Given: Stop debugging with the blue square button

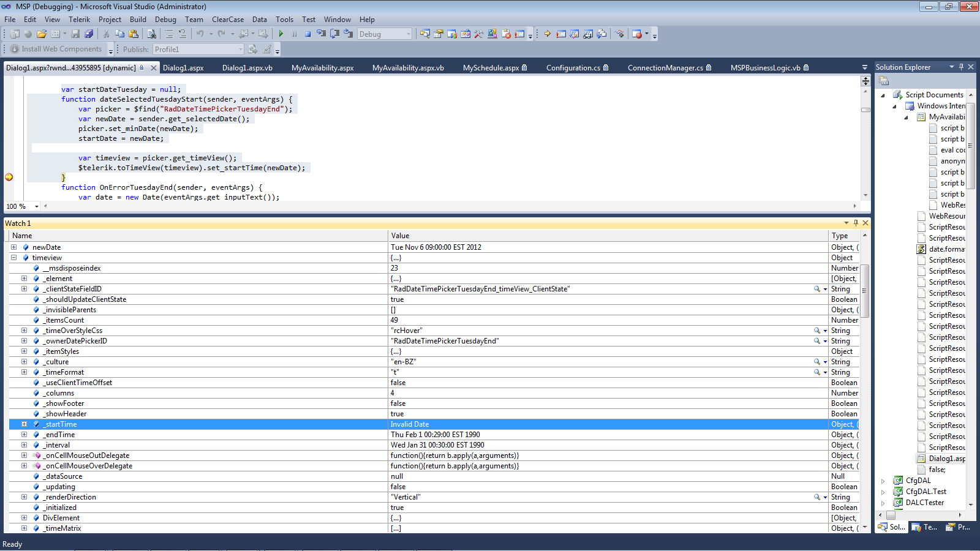Looking at the screenshot, I should pyautogui.click(x=307, y=34).
